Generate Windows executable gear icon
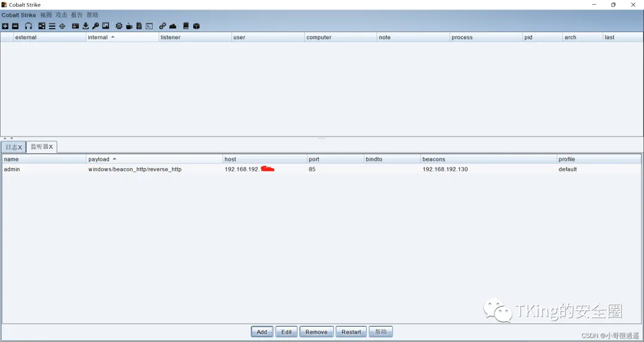This screenshot has height=342, width=644. coord(119,26)
